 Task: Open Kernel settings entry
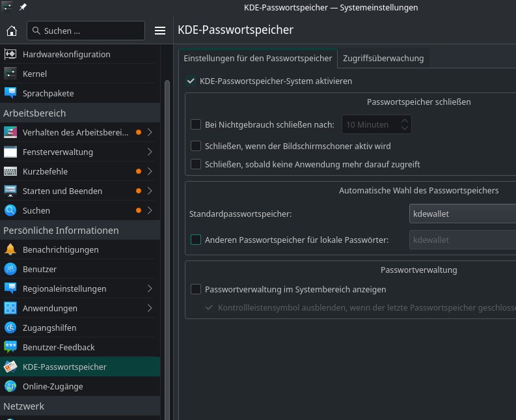[80, 74]
